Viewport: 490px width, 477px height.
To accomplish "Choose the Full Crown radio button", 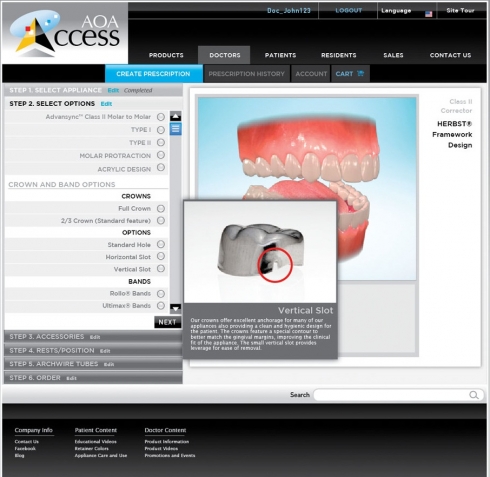I will (161, 209).
